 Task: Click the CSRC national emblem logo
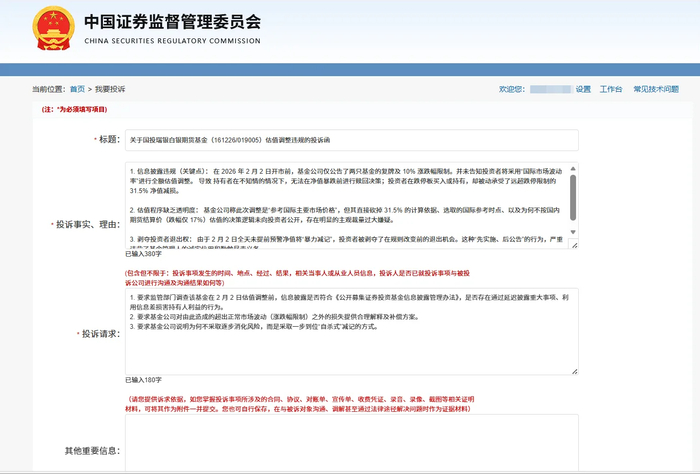coord(53,29)
